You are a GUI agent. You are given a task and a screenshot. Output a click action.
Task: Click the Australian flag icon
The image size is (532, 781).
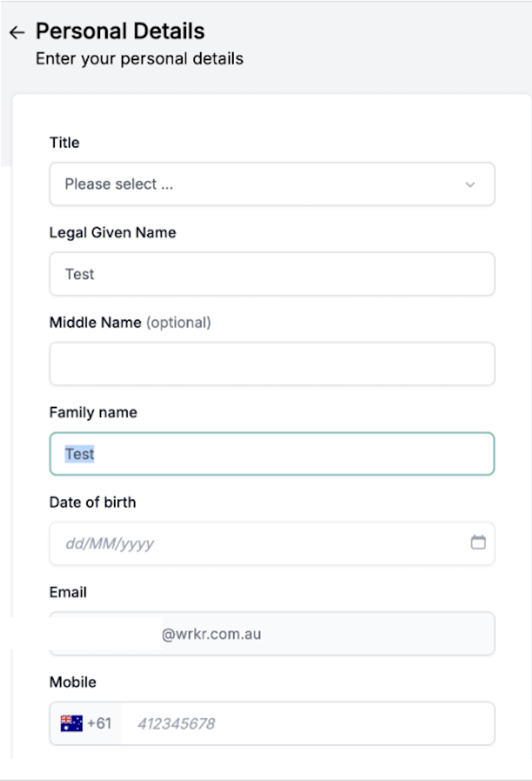click(x=72, y=723)
